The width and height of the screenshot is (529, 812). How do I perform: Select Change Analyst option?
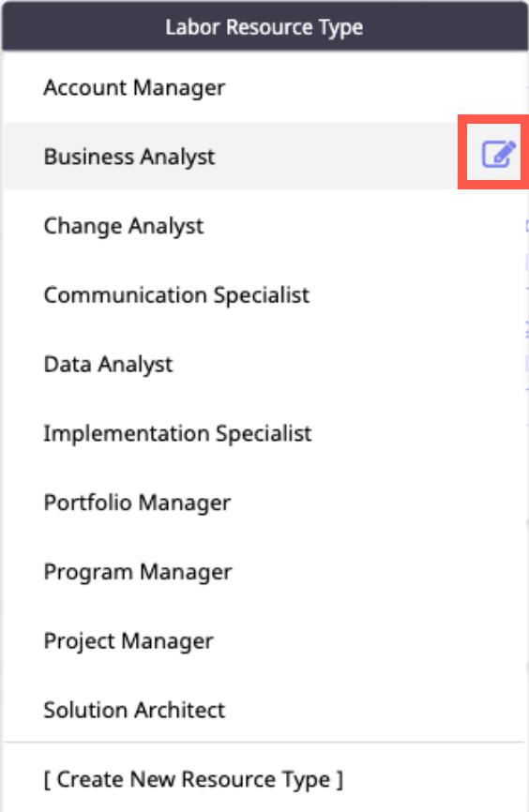[264, 226]
